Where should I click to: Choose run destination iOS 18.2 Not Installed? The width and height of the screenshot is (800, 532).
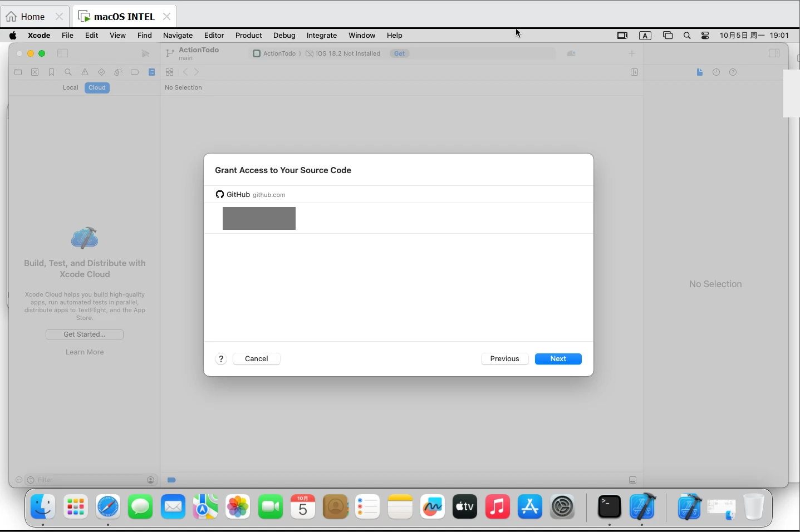pos(343,53)
